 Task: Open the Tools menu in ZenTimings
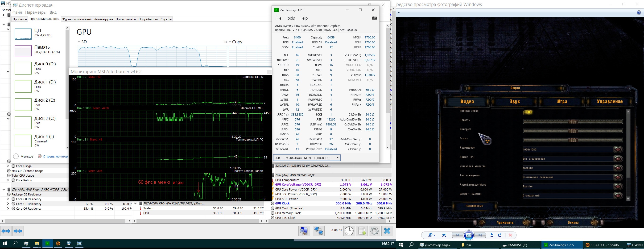(x=290, y=18)
